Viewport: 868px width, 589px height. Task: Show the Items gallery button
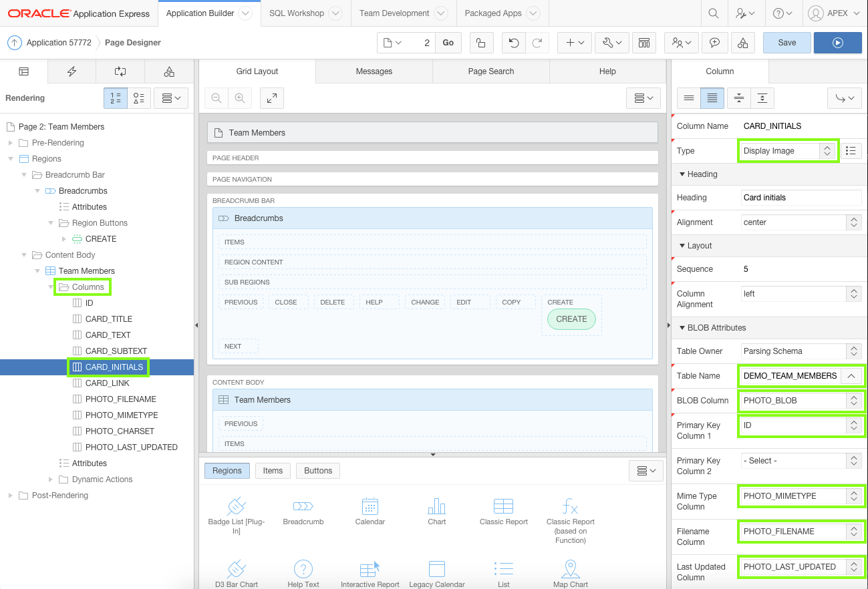coord(273,471)
